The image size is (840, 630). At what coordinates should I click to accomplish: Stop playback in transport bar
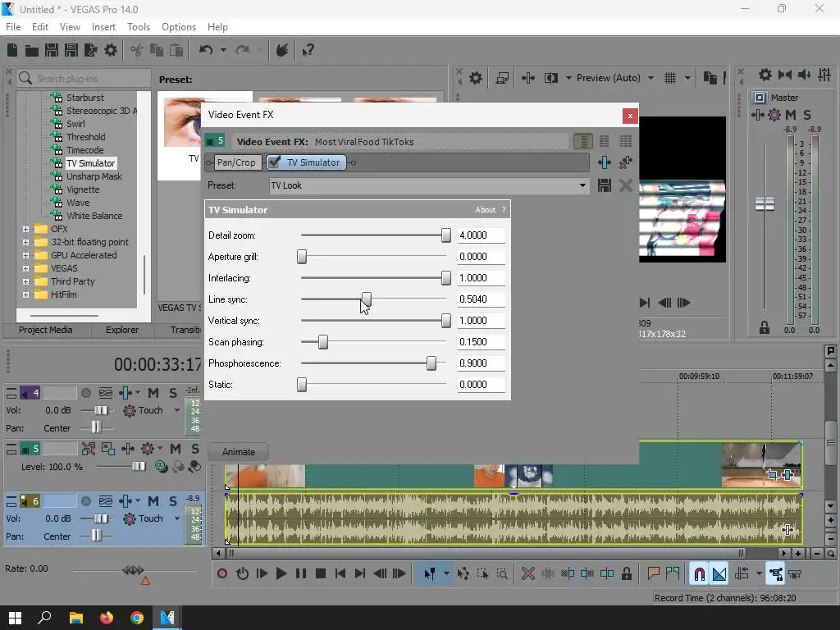[x=321, y=573]
